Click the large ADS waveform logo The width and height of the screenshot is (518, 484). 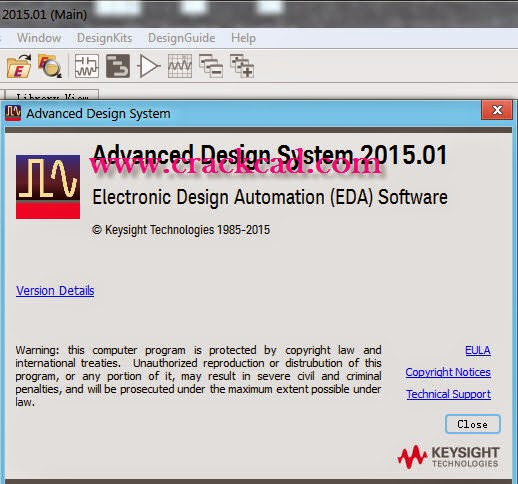48,187
